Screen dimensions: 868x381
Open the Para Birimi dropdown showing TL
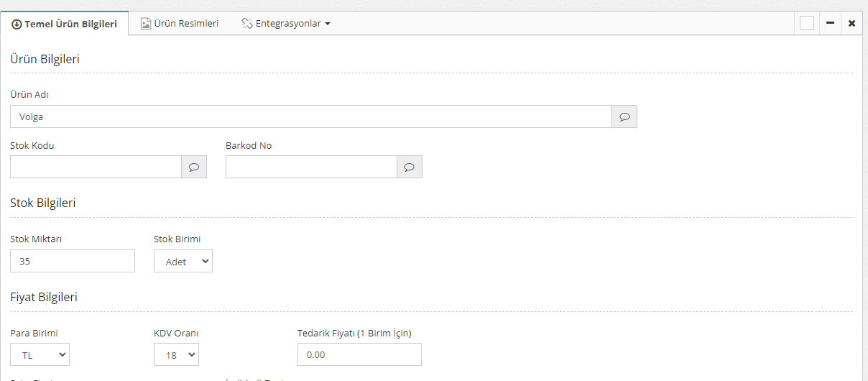coord(40,354)
